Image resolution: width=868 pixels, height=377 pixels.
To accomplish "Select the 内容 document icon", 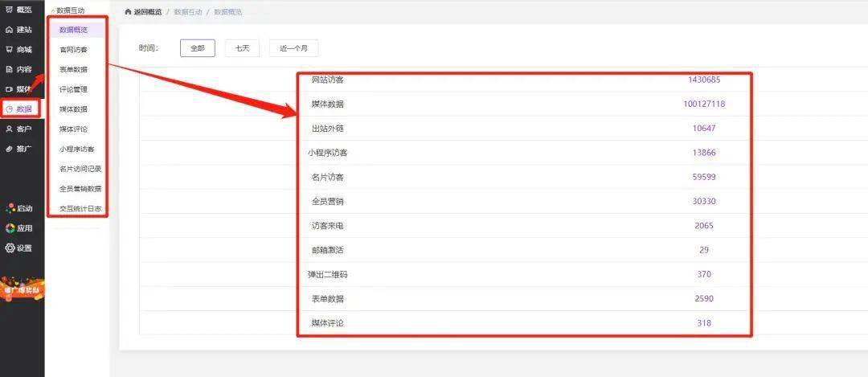I will (x=9, y=69).
